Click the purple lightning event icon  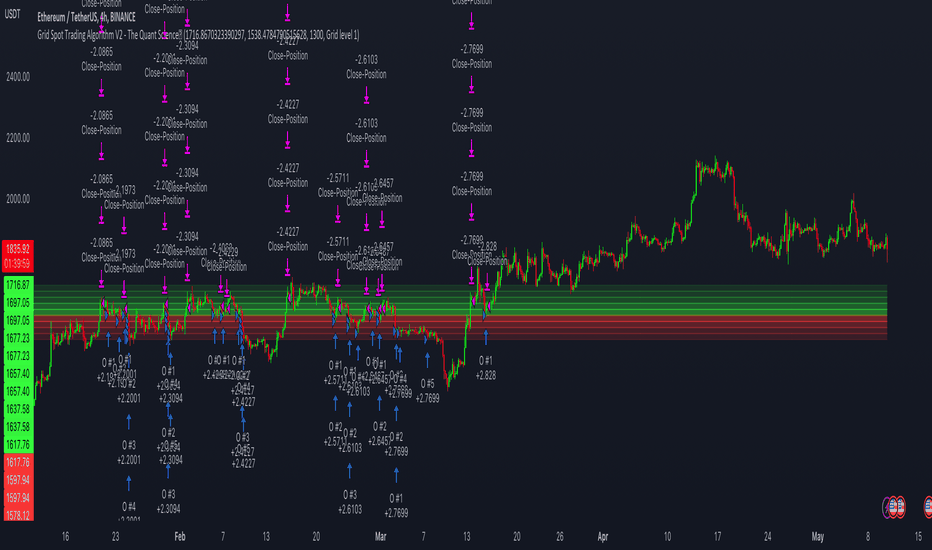(x=886, y=507)
